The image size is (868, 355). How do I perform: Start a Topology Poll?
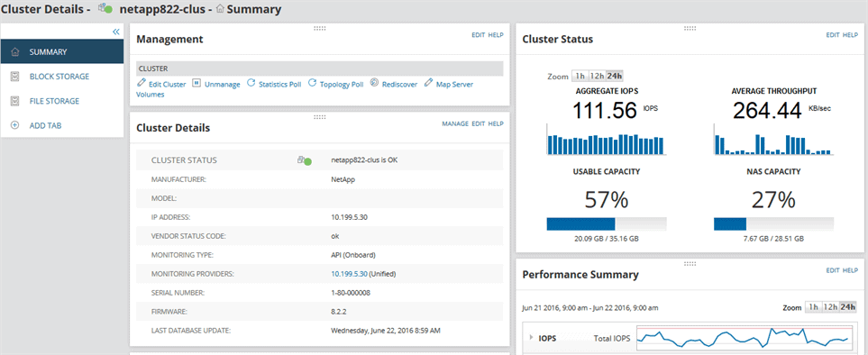[342, 85]
